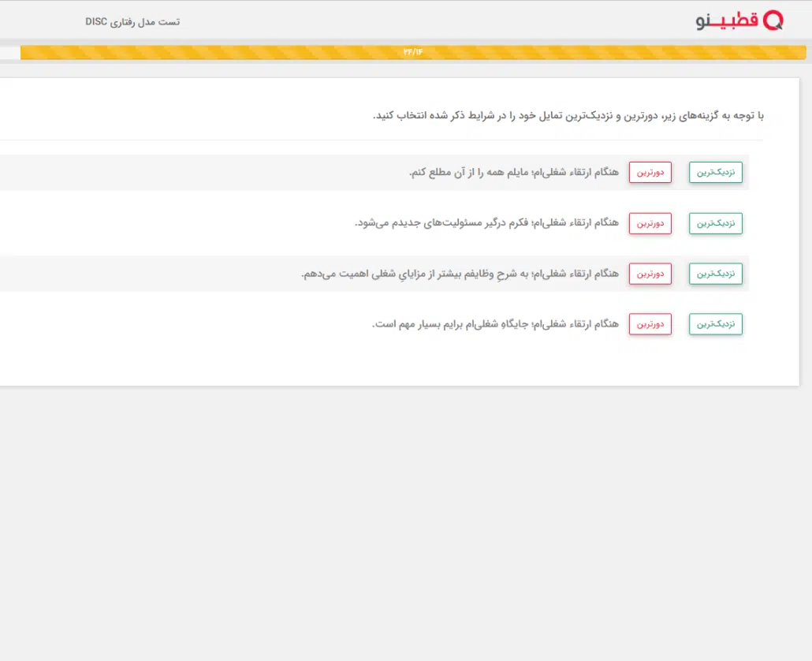Click the 'تست مدل رفتاری DISC' header title

[x=132, y=21]
